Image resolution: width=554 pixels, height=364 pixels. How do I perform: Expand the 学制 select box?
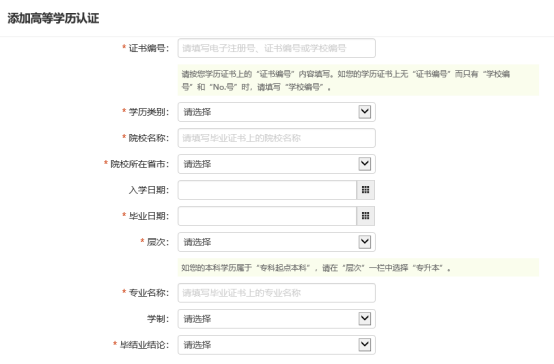coord(276,319)
